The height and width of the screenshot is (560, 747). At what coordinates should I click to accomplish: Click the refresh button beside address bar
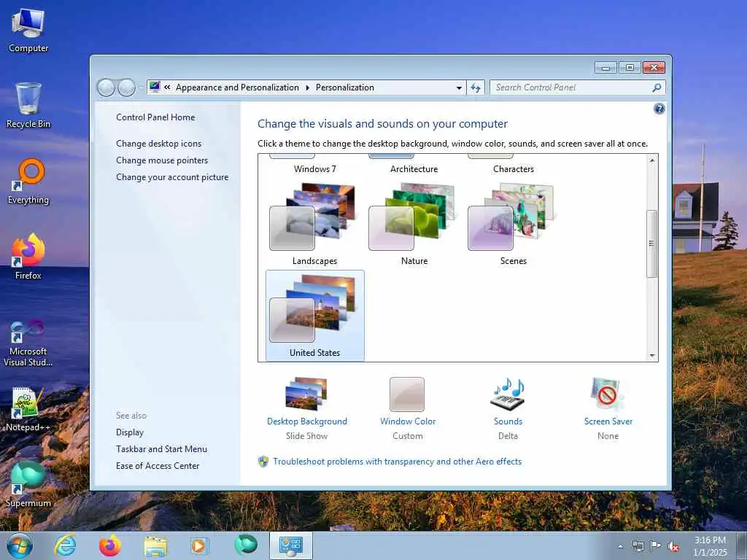click(x=476, y=87)
